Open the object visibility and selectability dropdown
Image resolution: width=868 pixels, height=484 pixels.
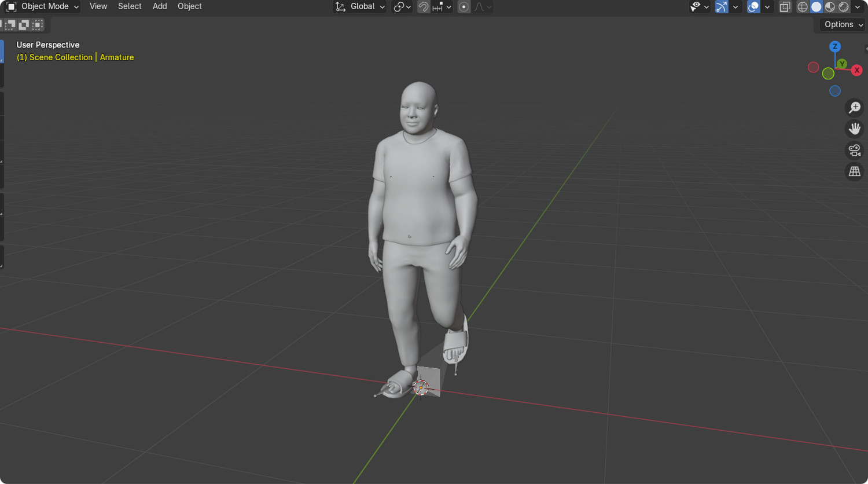point(700,7)
